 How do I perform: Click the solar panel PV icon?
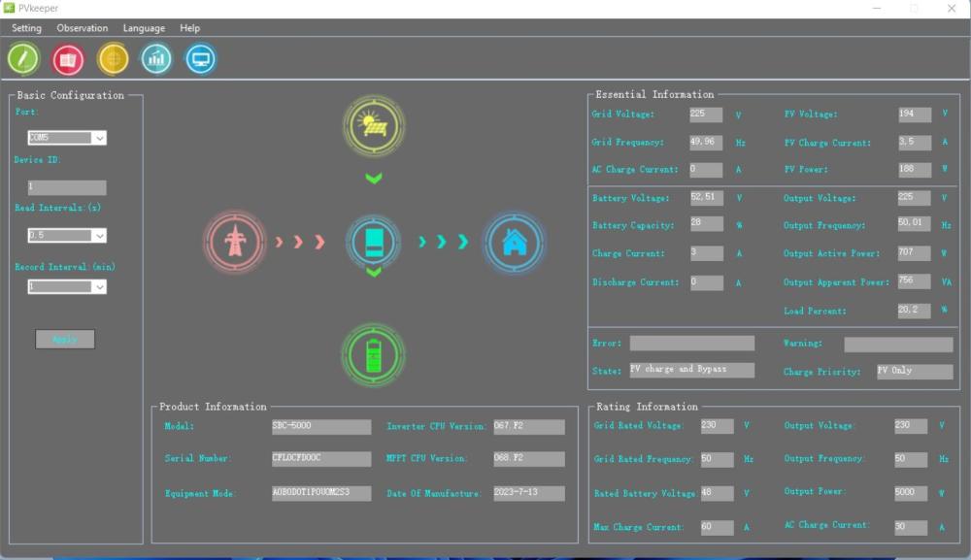(374, 126)
